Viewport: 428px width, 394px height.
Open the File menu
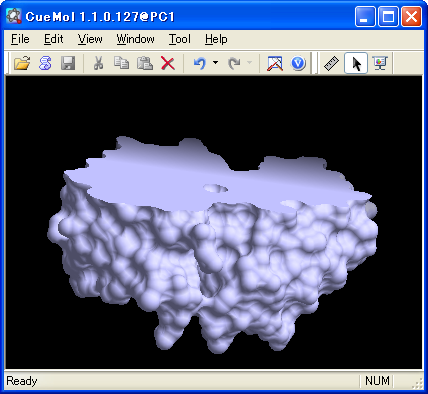[20, 39]
